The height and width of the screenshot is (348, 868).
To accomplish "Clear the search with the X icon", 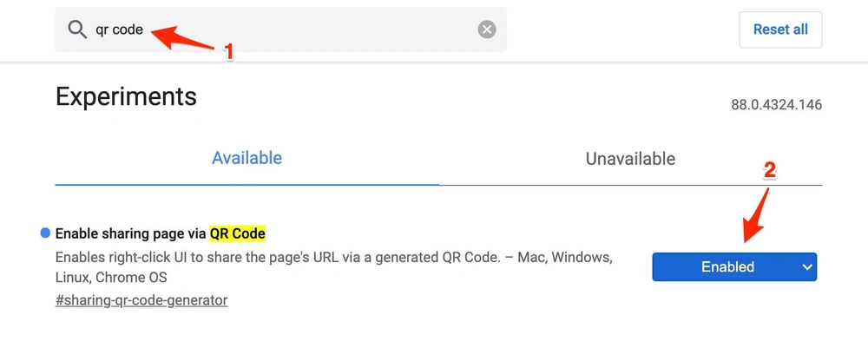I will 487,30.
